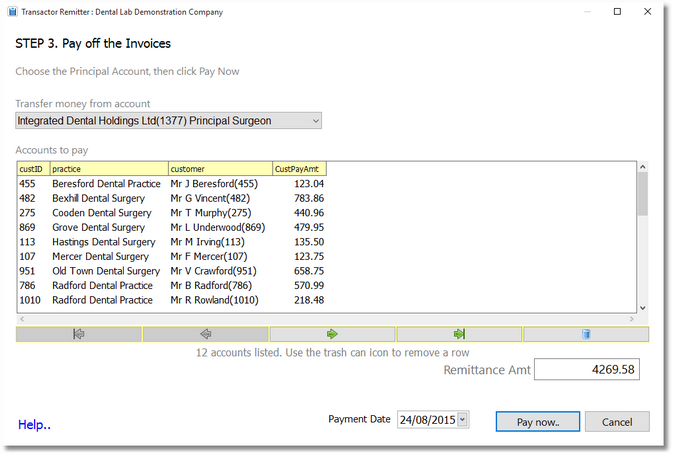Click customer Mr B Radford(786)
This screenshot has height=455, width=673.
click(211, 285)
